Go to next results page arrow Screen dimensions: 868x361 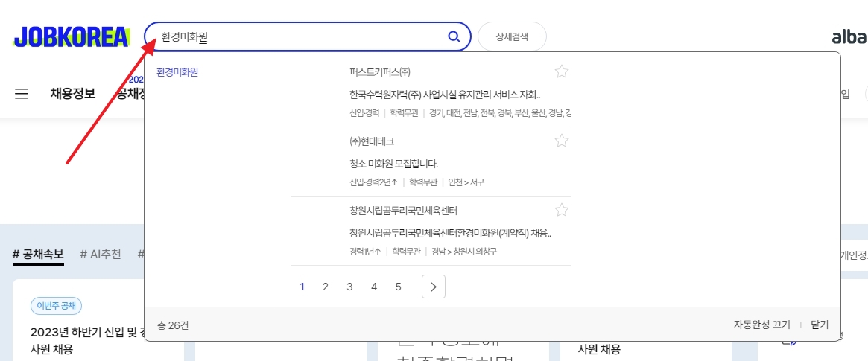coord(434,287)
